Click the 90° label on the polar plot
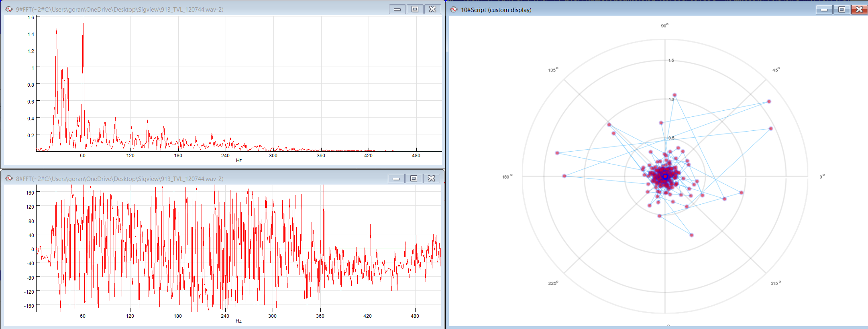868x329 pixels. click(x=664, y=26)
